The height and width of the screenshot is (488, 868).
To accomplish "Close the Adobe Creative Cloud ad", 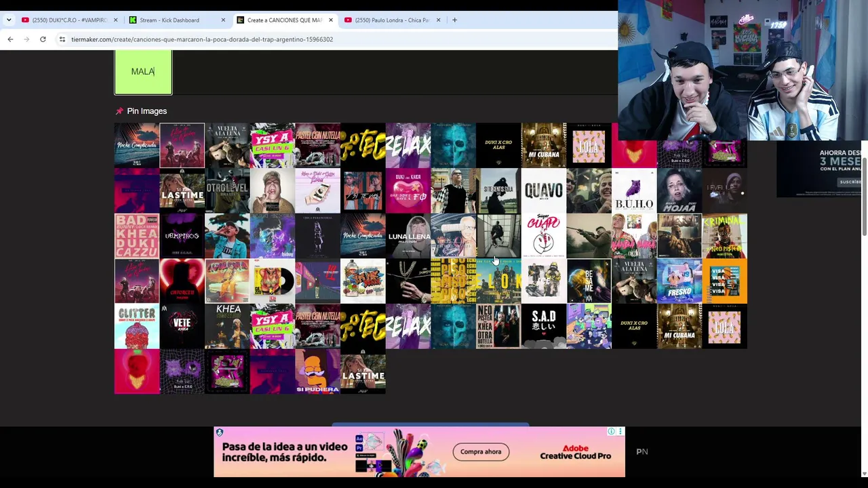I will pyautogui.click(x=620, y=432).
